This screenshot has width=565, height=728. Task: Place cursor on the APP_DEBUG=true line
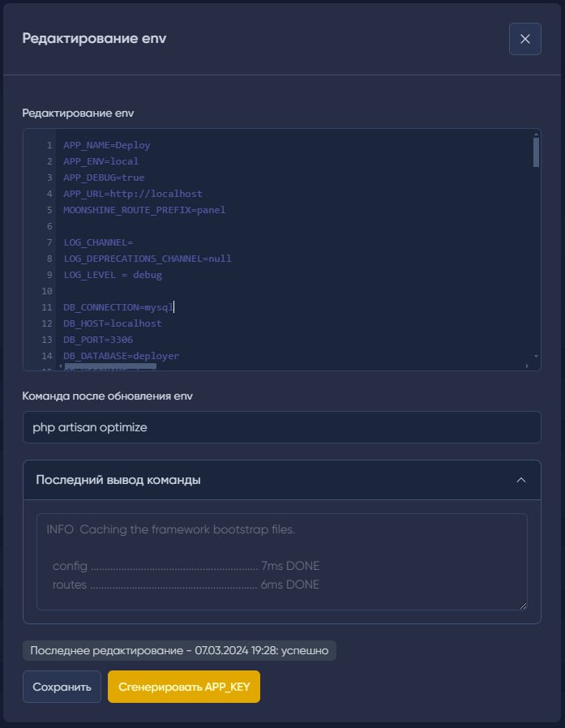click(104, 178)
